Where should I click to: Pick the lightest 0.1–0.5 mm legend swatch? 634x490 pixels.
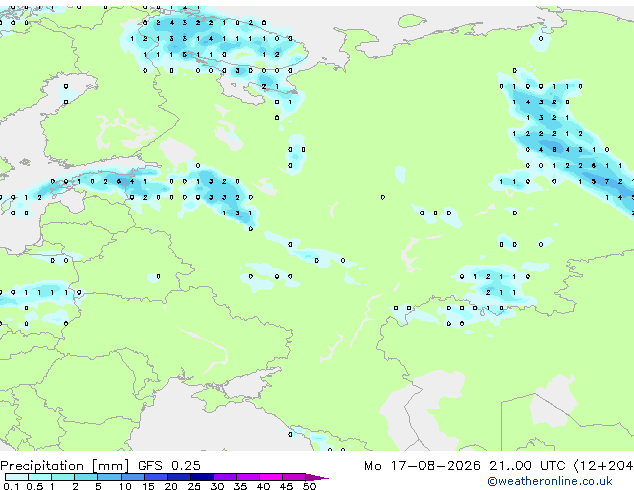pyautogui.click(x=17, y=477)
